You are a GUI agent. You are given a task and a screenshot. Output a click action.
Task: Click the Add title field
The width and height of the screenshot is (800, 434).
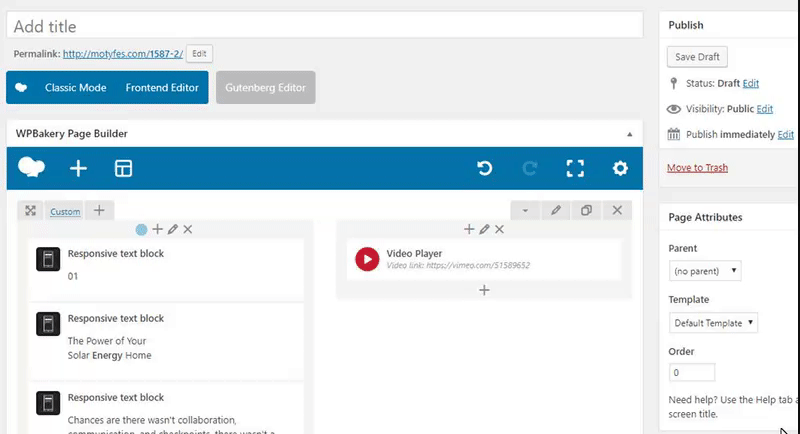[x=324, y=25]
